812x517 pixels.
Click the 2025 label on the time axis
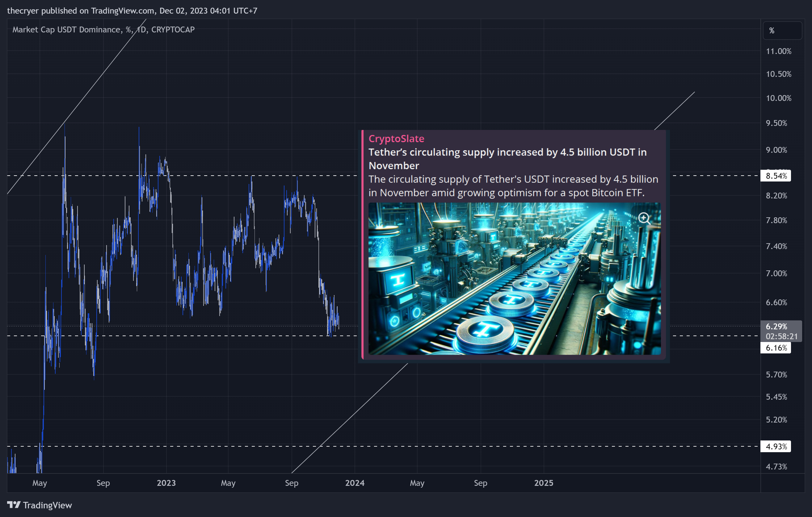pyautogui.click(x=544, y=483)
